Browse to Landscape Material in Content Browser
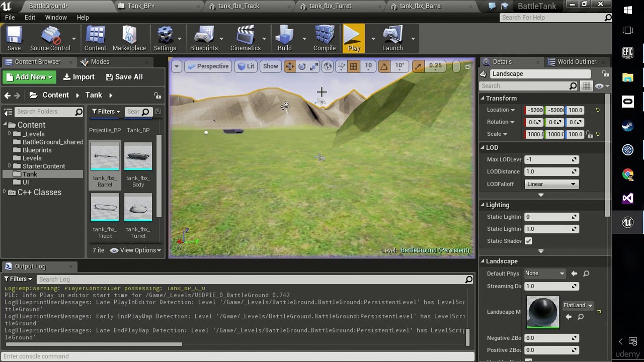Screen dimensions: 644x362 tap(581, 317)
